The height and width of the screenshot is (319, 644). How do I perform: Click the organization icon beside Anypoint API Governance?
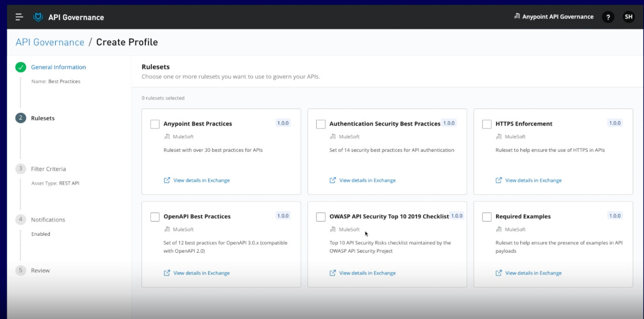517,16
